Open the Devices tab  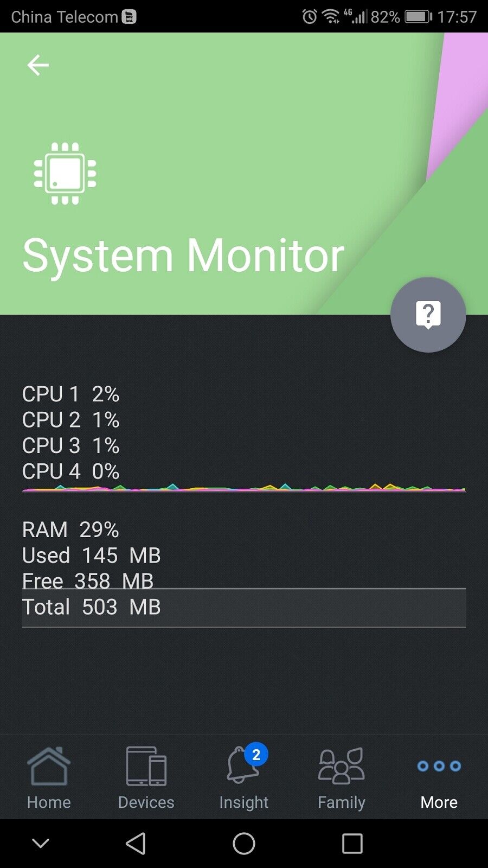coord(146,777)
